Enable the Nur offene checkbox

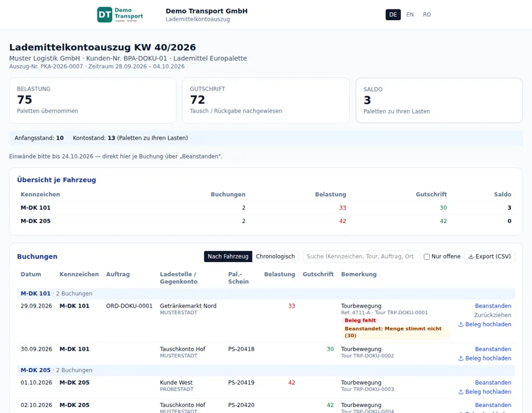427,257
